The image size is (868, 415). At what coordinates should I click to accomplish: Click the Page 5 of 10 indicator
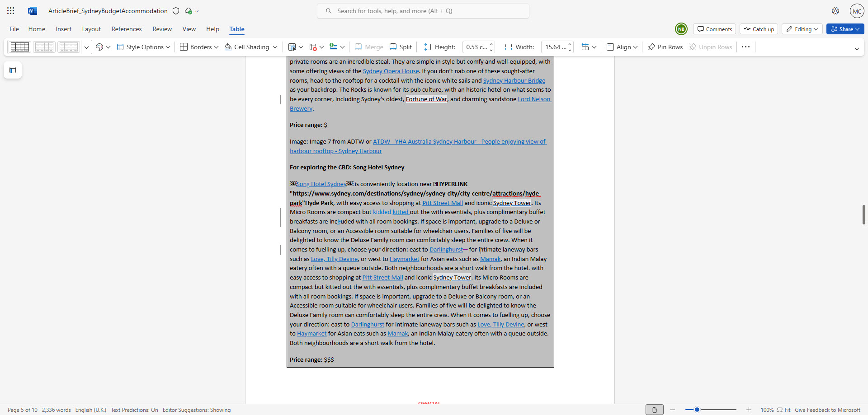tap(23, 410)
